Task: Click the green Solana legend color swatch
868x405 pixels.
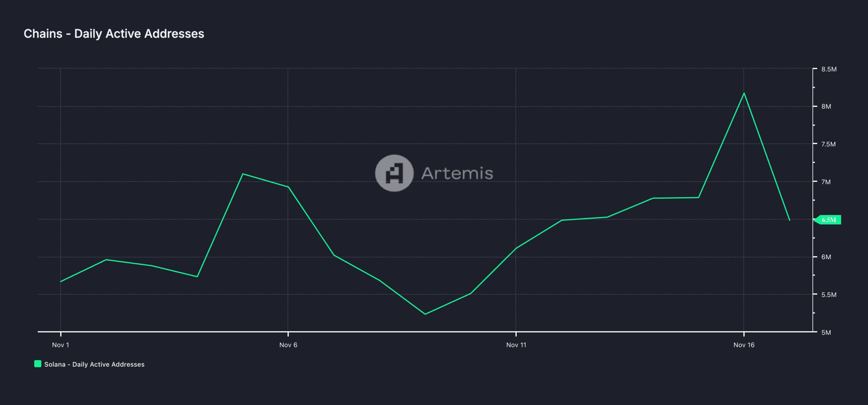Action: (38, 364)
